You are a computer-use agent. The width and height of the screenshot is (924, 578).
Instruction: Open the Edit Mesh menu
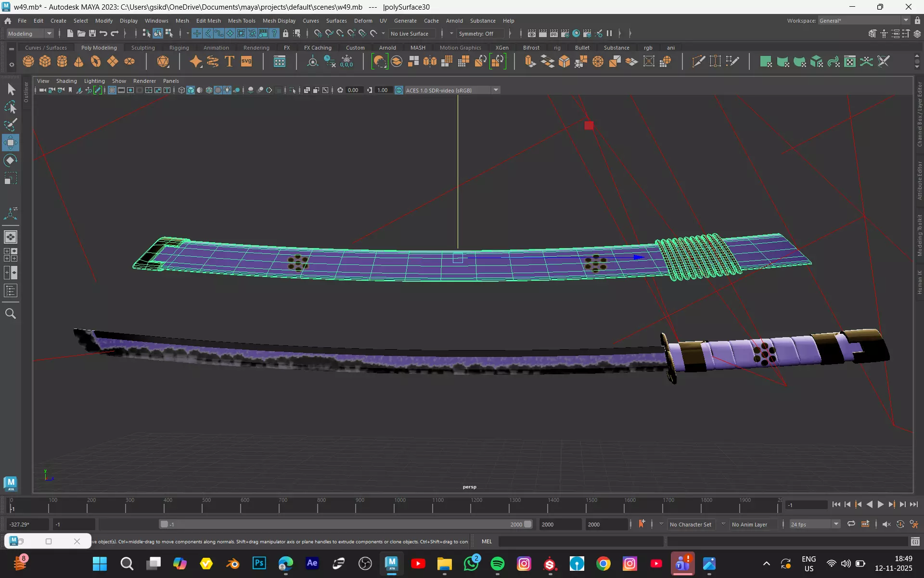(x=208, y=21)
